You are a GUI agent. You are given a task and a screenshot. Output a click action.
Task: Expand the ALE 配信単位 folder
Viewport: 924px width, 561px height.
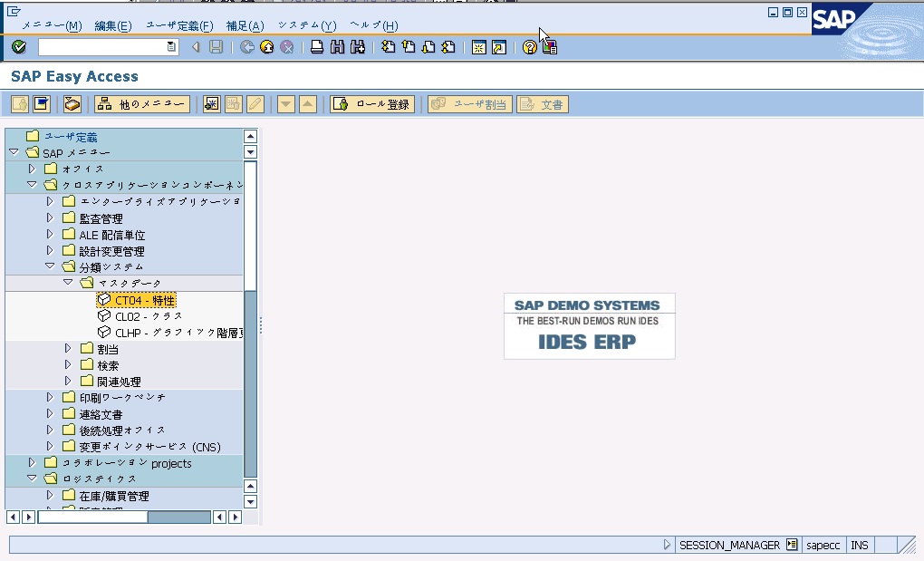pyautogui.click(x=50, y=235)
